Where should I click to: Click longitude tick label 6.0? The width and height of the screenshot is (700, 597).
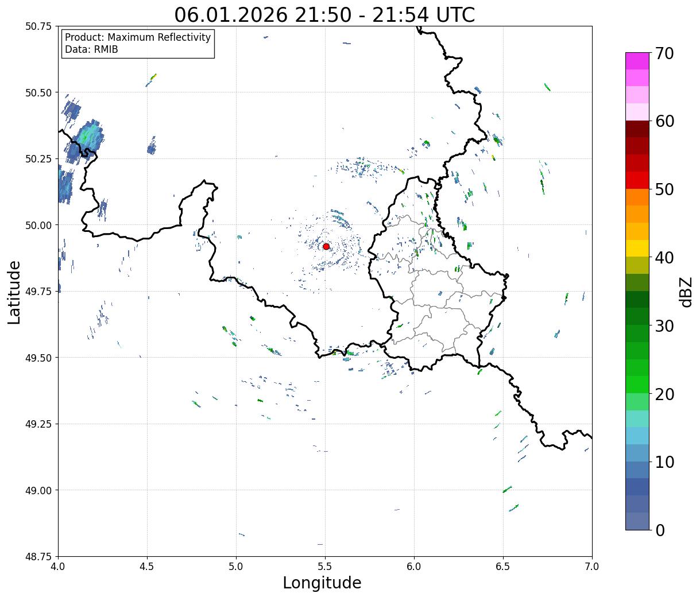click(x=414, y=567)
